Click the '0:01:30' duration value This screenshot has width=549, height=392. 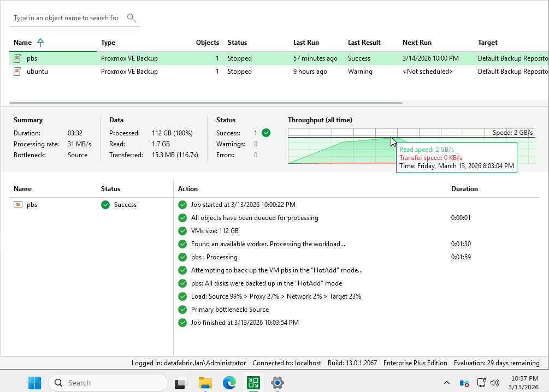coord(461,244)
